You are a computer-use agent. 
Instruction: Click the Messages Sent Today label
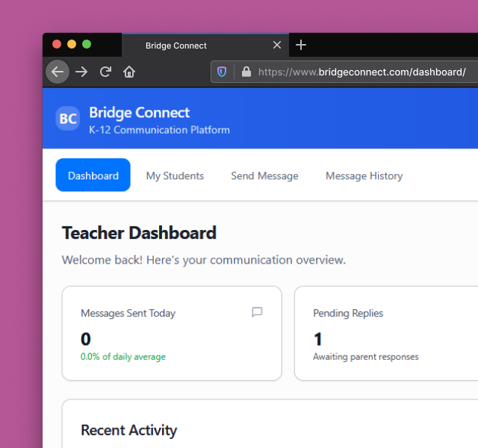128,314
